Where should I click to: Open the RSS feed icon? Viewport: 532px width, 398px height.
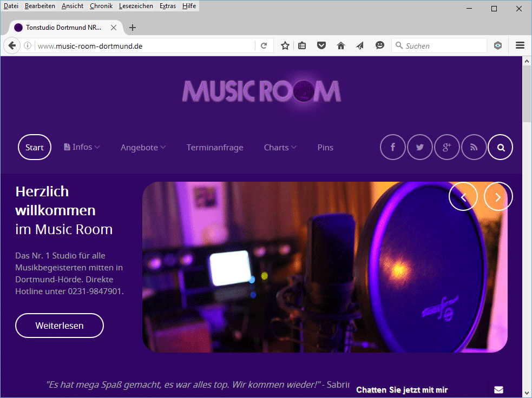click(x=474, y=147)
